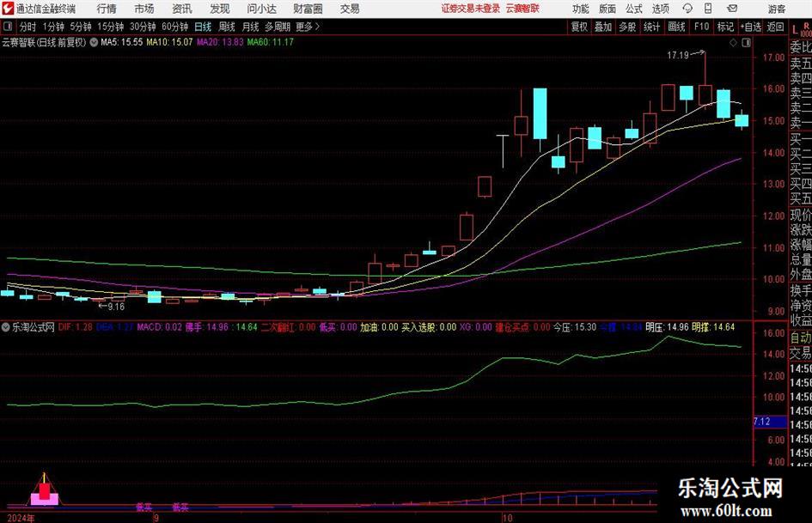Viewport: 812px width, 523px height.
Task: Click the diamond icon at chart top right
Action: click(x=733, y=43)
